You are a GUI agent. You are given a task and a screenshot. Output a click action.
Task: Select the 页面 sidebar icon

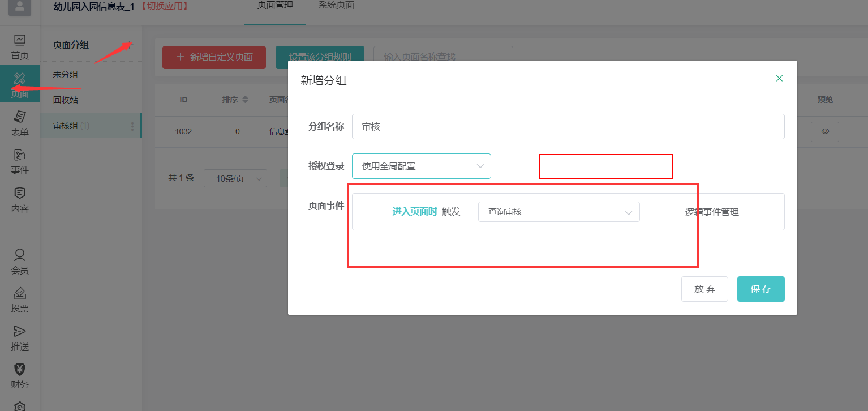pos(20,85)
